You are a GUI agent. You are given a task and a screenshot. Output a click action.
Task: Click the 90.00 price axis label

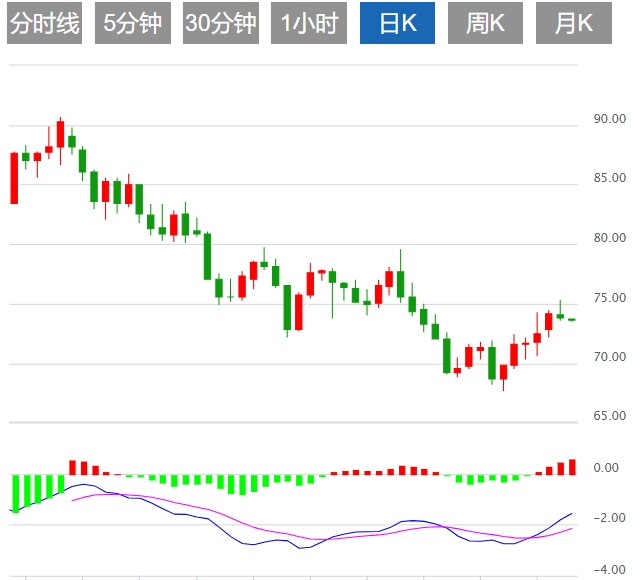pyautogui.click(x=609, y=119)
